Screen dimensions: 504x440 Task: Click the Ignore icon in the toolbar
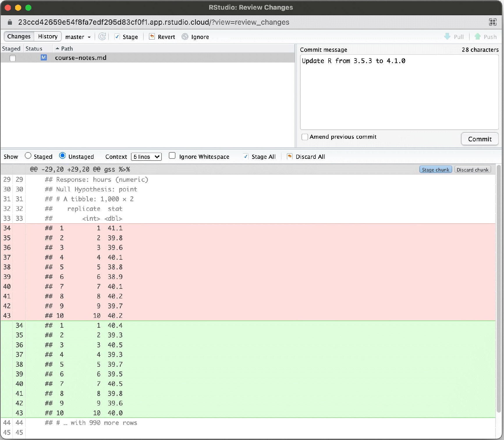click(x=185, y=37)
